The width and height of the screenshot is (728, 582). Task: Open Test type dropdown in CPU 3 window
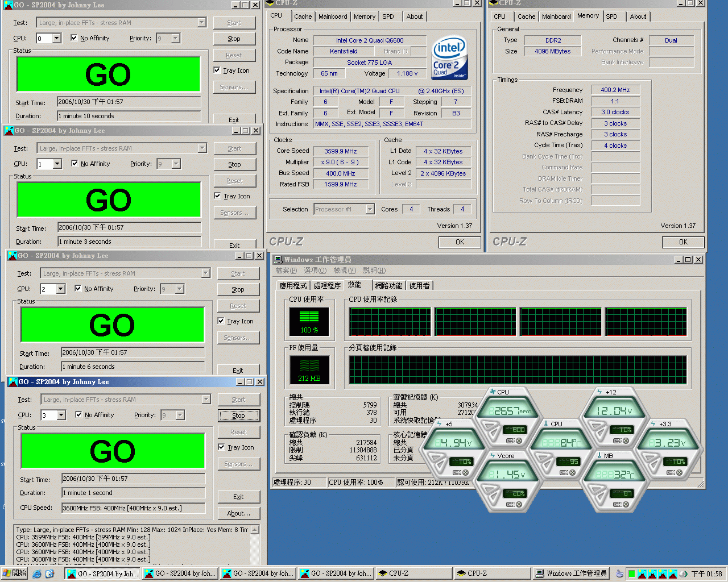pyautogui.click(x=206, y=400)
